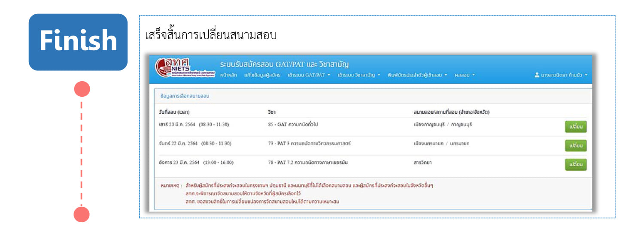
Task: Click เปลี่ยน button for PAT 7.2 row
Action: pos(576,165)
